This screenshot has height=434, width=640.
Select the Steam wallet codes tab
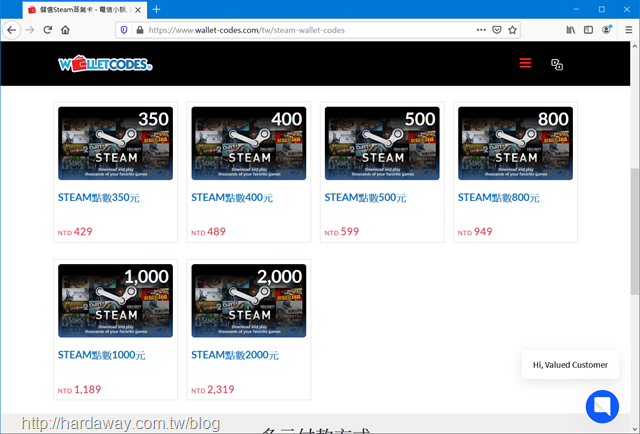pyautogui.click(x=85, y=10)
